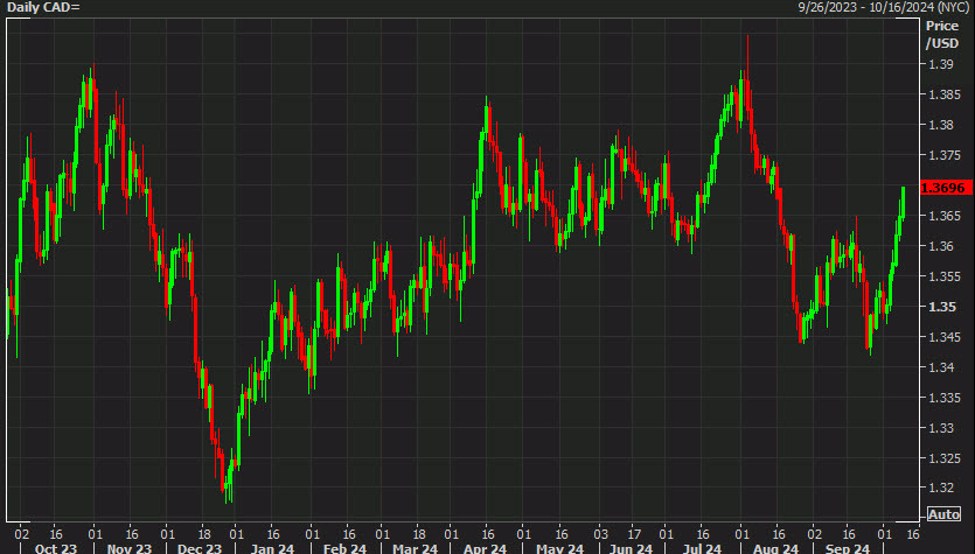
Task: Click the 9/26/2023 - 10/16/2024 (NYC) date range
Action: click(883, 7)
